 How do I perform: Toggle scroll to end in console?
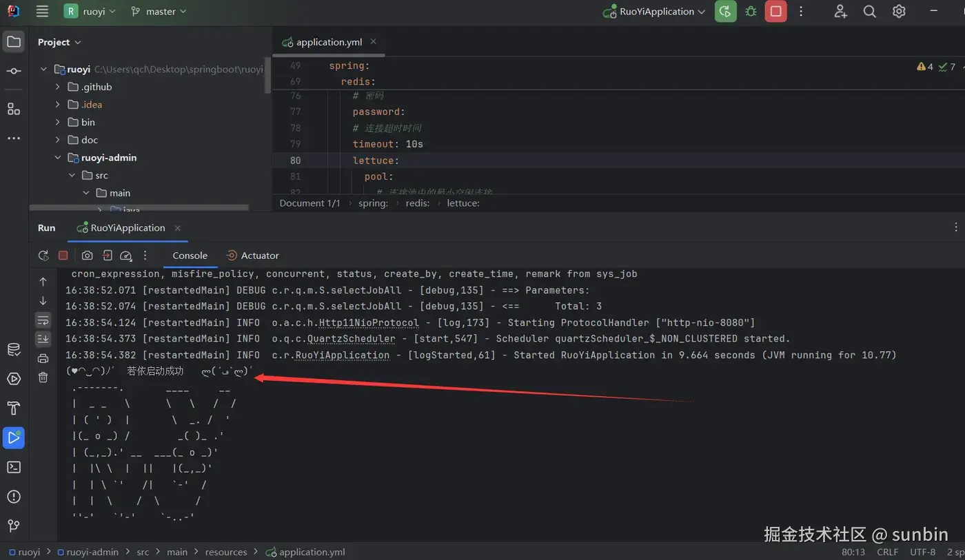tap(43, 339)
